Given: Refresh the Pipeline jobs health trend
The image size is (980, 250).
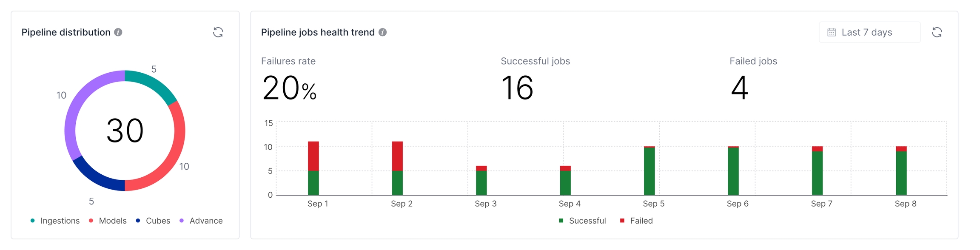Looking at the screenshot, I should (x=937, y=32).
